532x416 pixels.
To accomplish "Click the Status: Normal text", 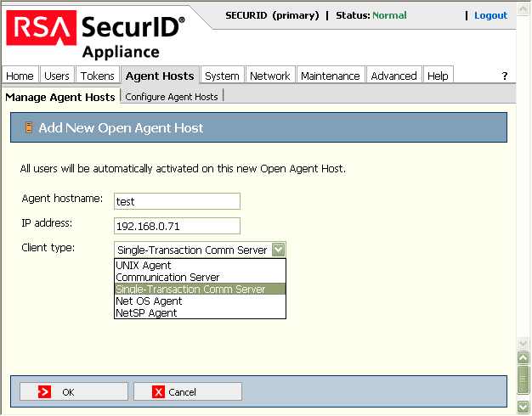I will tap(371, 15).
